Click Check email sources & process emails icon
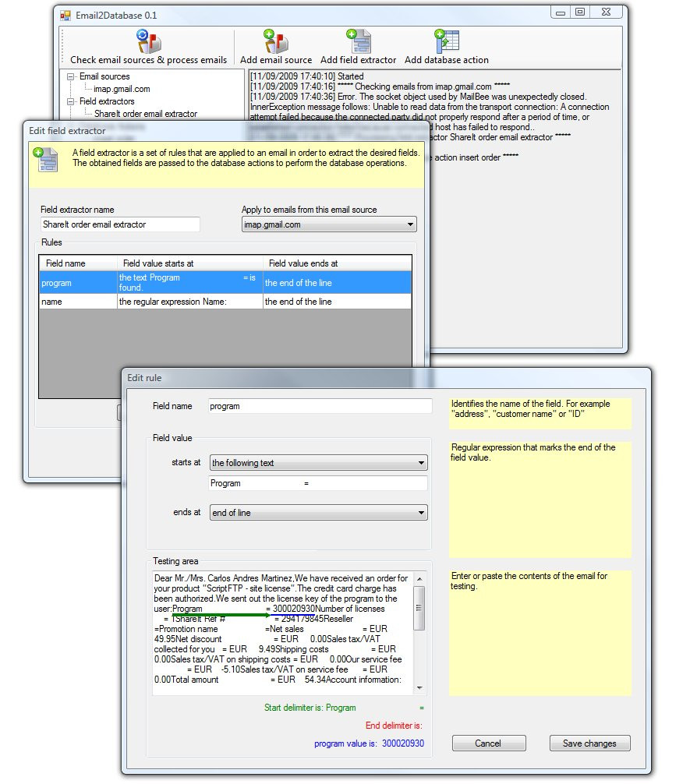The width and height of the screenshot is (697, 784). tap(149, 41)
